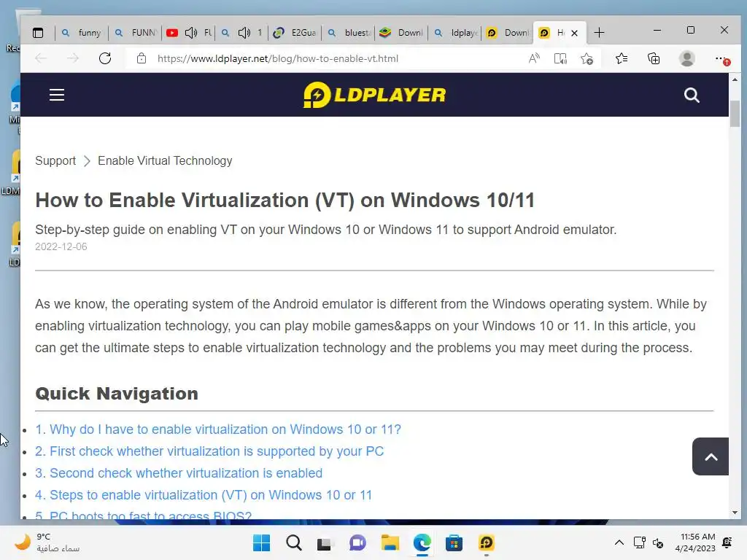Open Task View in taskbar
The width and height of the screenshot is (747, 560).
coord(325,542)
